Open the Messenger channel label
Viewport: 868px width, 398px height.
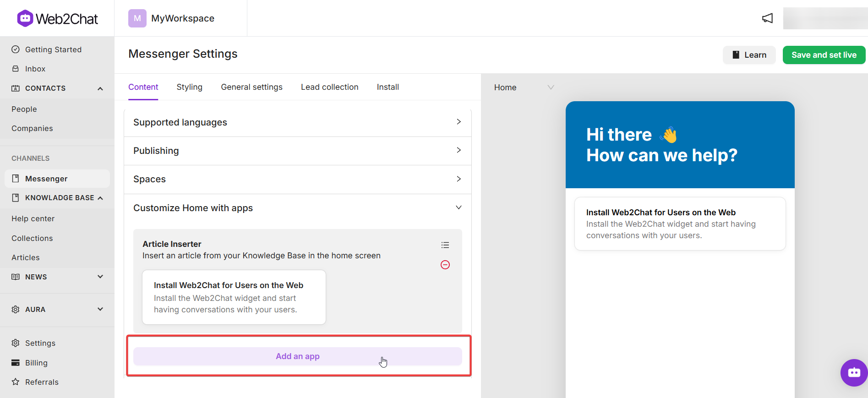[46, 179]
